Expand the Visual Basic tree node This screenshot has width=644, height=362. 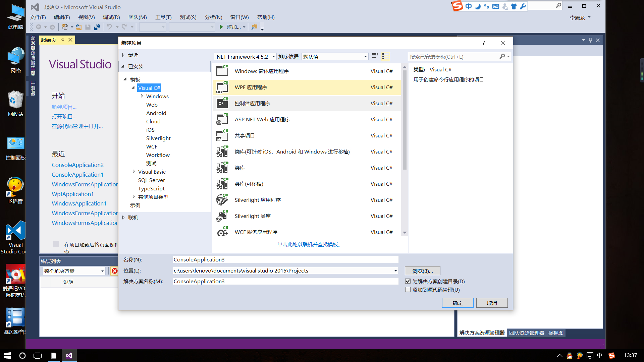coord(133,172)
